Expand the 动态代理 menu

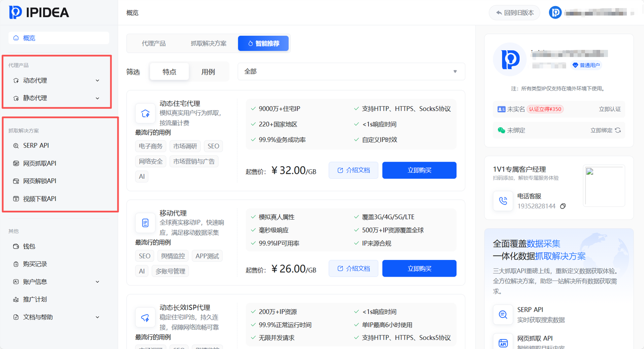98,81
